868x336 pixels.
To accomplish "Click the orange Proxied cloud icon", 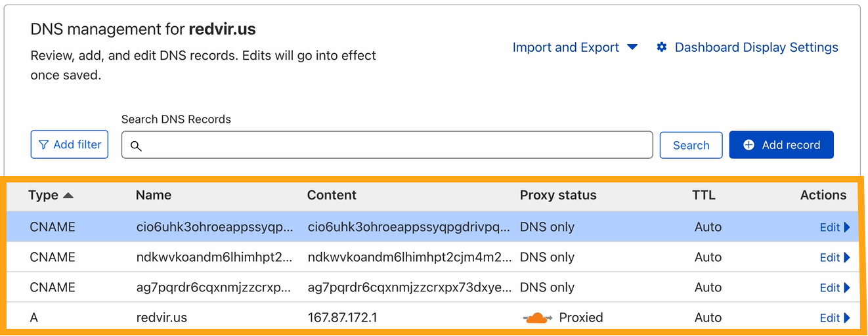I will 537,318.
